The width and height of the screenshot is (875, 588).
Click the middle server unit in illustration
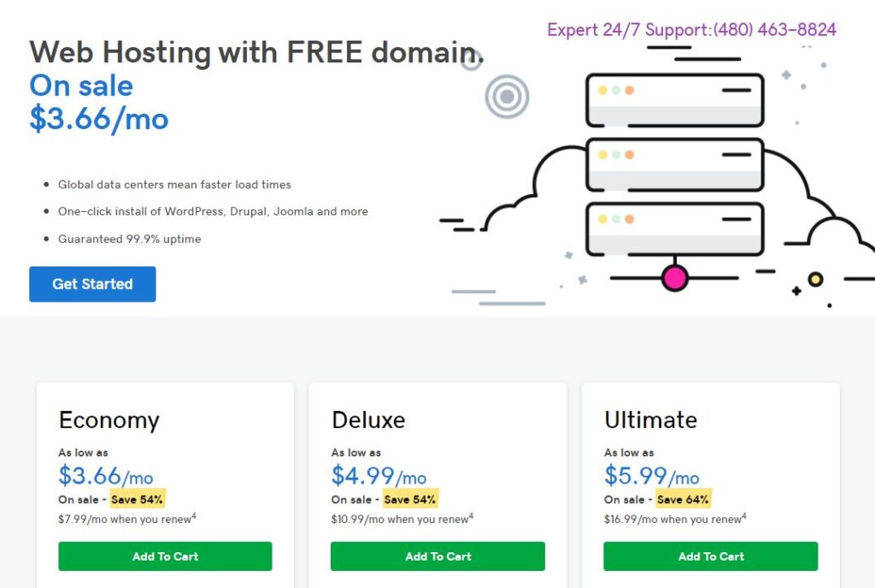pos(675,165)
